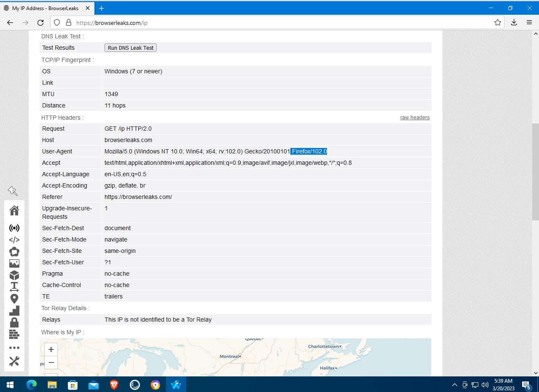Show hidden system tray icons

pyautogui.click(x=454, y=384)
